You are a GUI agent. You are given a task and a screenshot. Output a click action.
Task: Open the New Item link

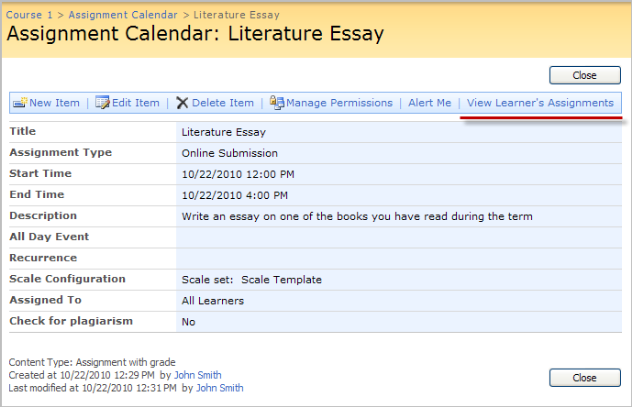click(x=54, y=103)
